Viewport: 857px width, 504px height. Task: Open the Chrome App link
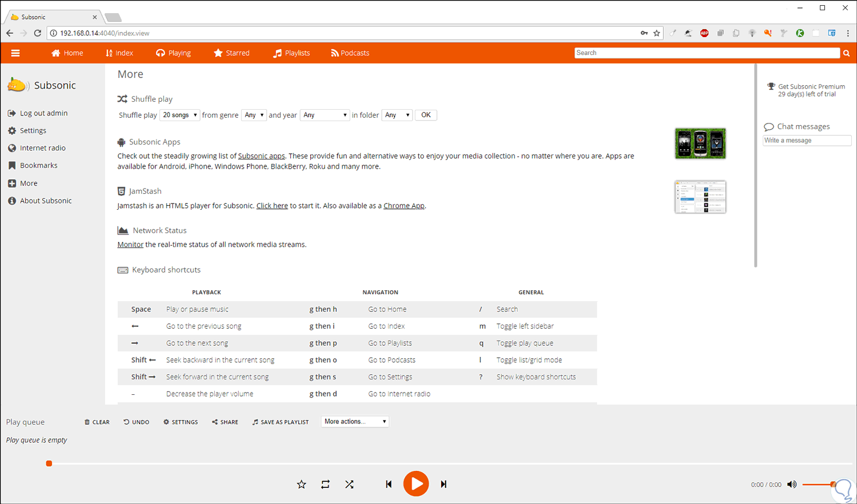(404, 206)
